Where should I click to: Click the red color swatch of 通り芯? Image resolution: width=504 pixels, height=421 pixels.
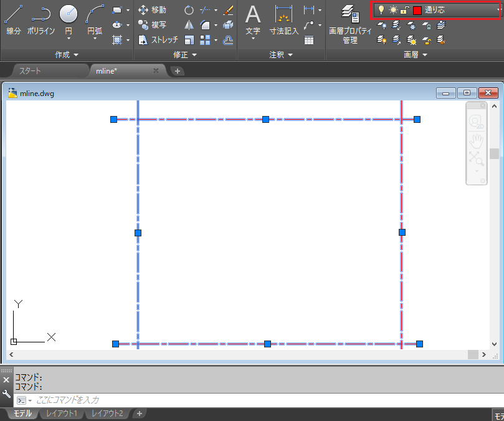pyautogui.click(x=417, y=11)
